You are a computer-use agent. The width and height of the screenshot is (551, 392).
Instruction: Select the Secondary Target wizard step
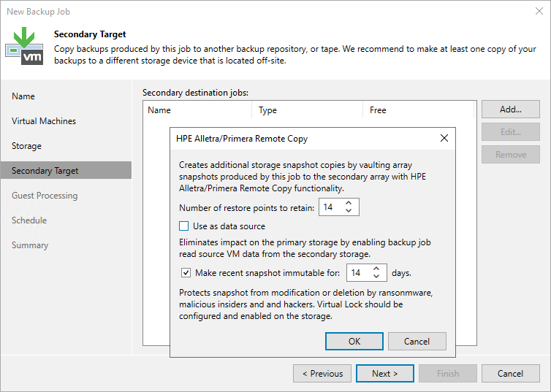coord(66,171)
